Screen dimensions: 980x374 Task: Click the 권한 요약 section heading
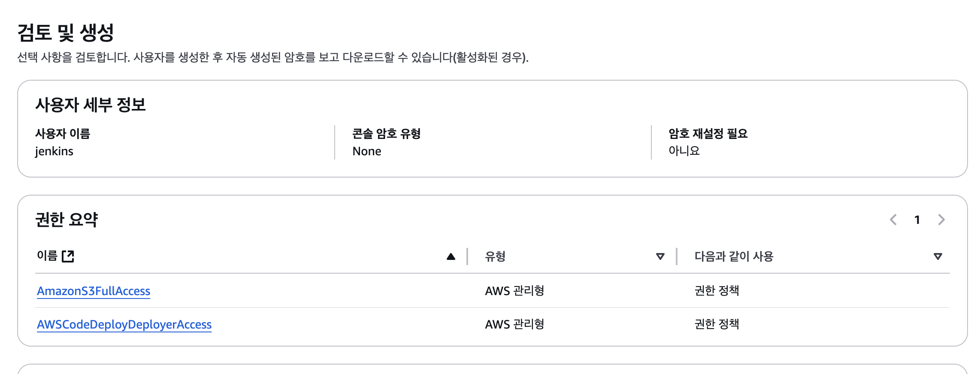(67, 220)
